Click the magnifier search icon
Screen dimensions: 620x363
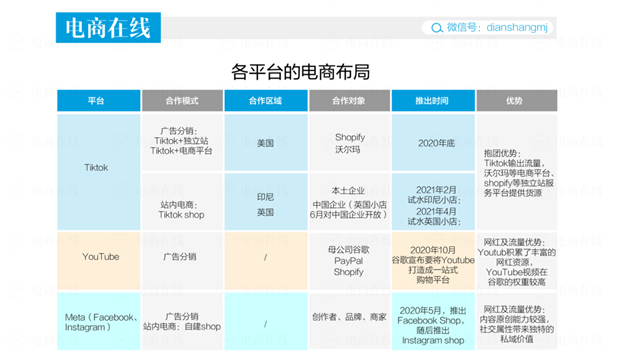(x=437, y=28)
